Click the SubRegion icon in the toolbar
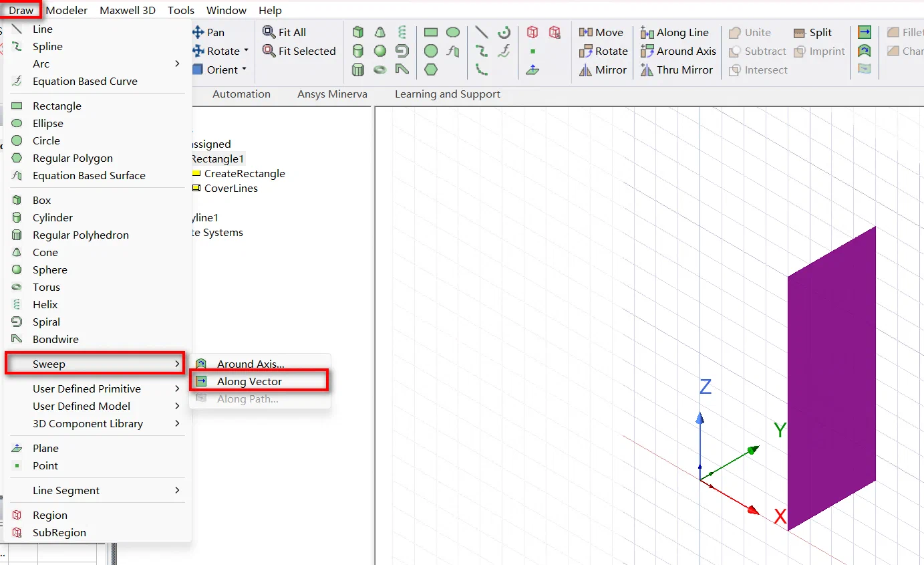Image resolution: width=924 pixels, height=565 pixels. click(x=555, y=32)
